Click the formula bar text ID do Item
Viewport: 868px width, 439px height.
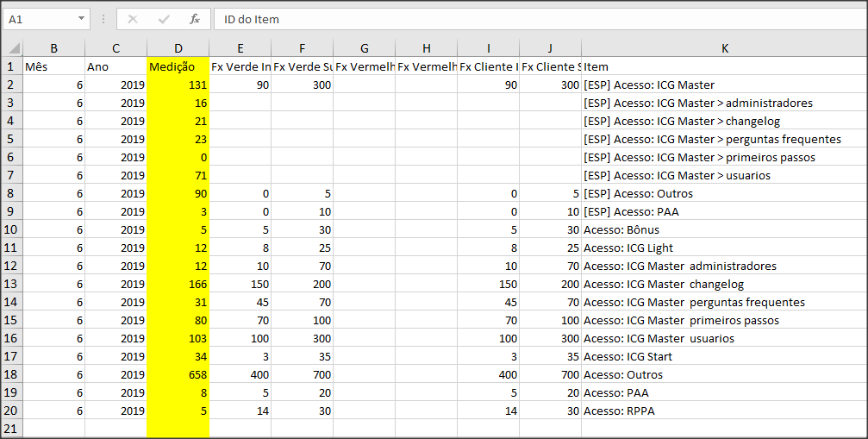pyautogui.click(x=252, y=19)
